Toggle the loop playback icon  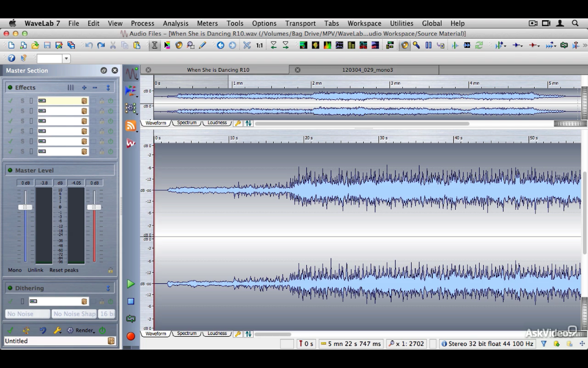click(131, 318)
